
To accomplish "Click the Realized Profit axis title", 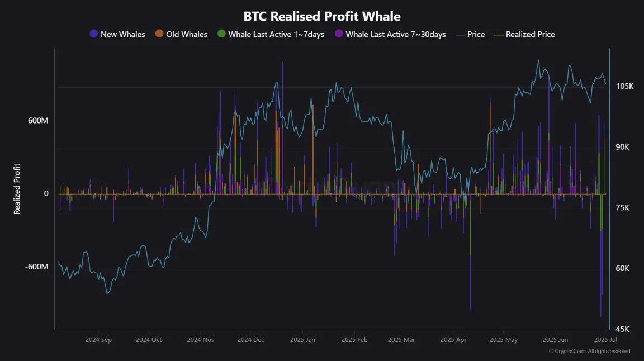I will [17, 189].
